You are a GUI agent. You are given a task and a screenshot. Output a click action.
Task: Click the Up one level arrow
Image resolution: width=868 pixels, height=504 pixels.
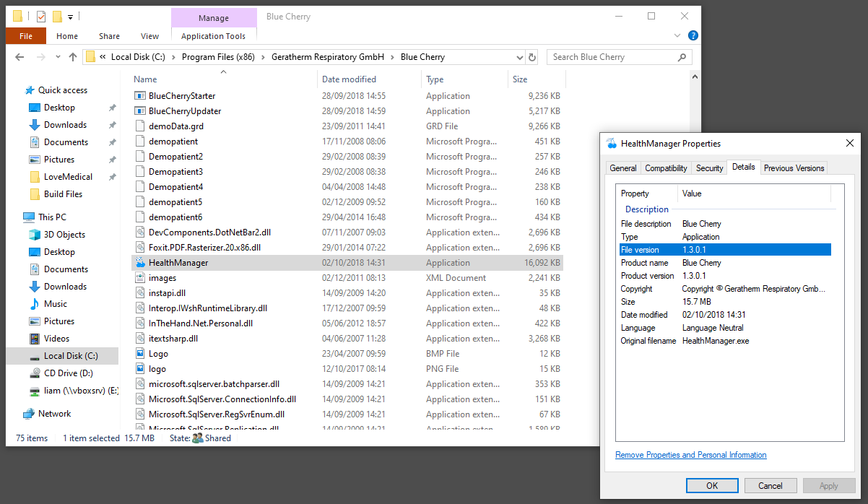(73, 57)
